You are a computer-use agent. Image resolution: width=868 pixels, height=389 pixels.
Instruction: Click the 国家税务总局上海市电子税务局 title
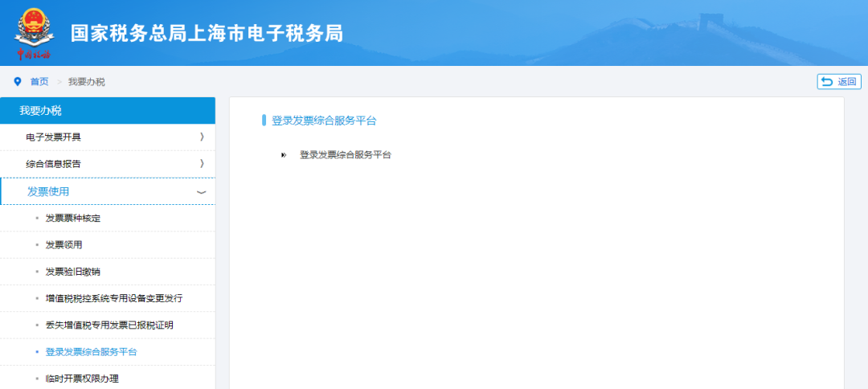(x=207, y=33)
